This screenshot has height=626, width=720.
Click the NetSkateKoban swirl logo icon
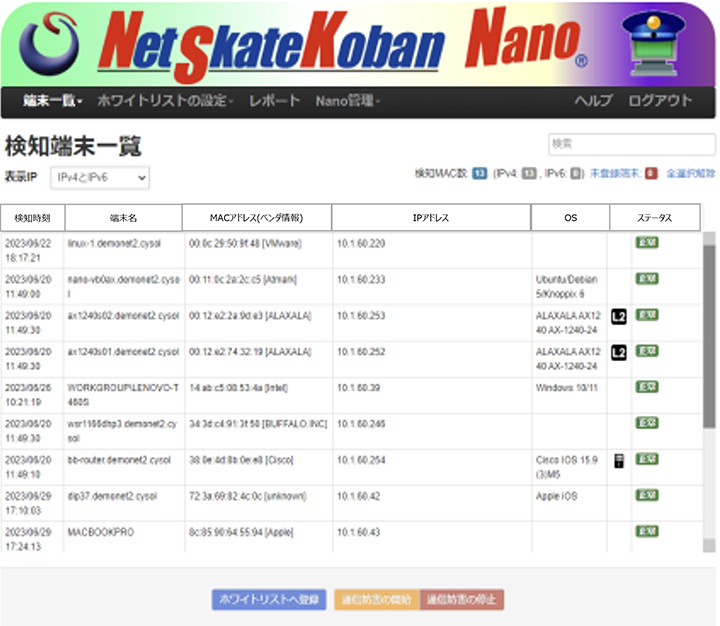tap(48, 42)
